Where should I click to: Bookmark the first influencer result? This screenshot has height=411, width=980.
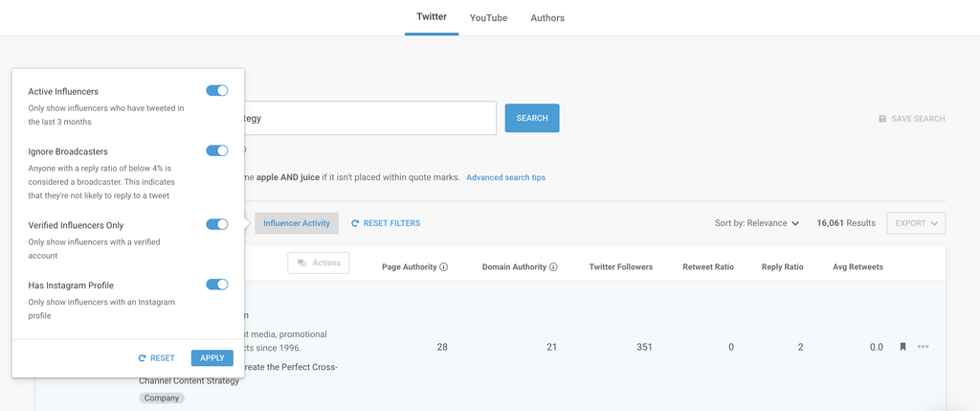902,347
